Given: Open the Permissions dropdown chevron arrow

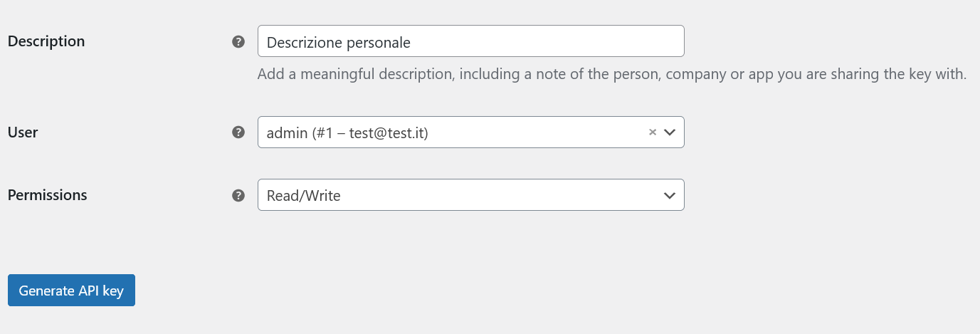Looking at the screenshot, I should (x=669, y=195).
